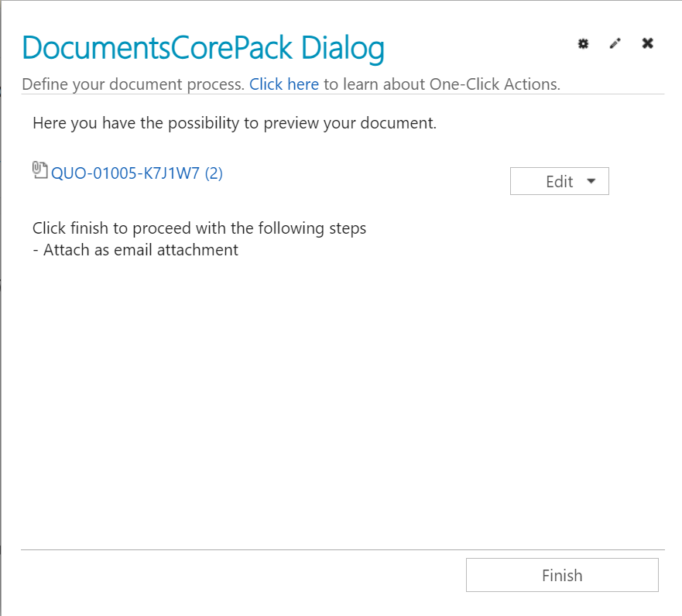Open the caret next to Edit
Screen dimensions: 682x616
(591, 181)
